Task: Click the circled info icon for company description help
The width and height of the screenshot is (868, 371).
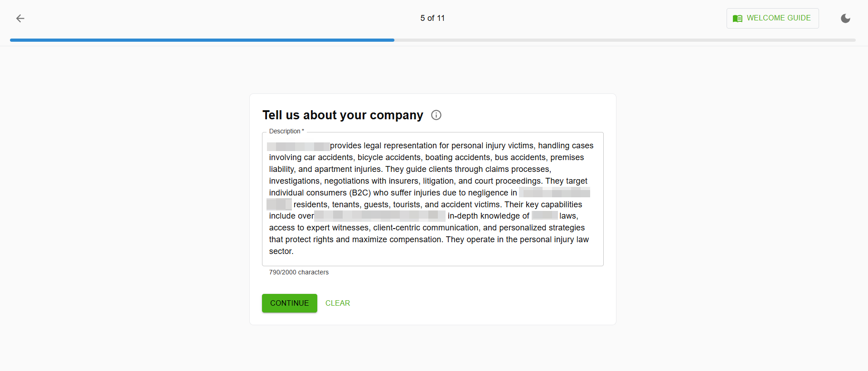Action: (x=436, y=115)
